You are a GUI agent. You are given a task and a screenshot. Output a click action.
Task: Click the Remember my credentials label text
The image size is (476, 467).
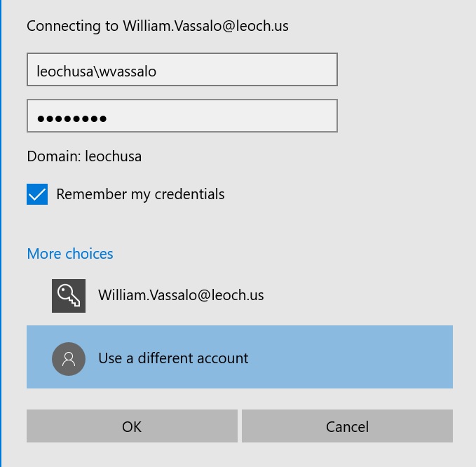point(140,194)
